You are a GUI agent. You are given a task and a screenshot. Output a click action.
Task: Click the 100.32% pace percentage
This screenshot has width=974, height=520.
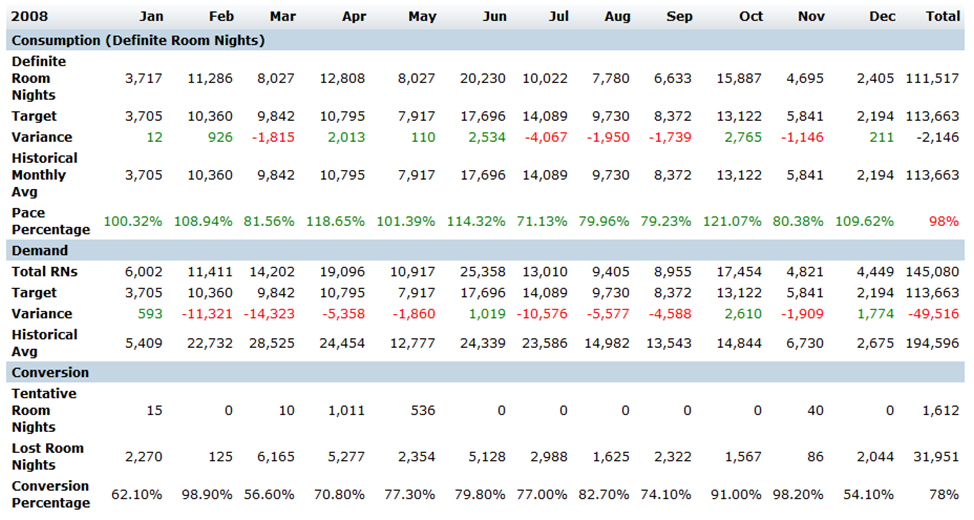click(133, 221)
